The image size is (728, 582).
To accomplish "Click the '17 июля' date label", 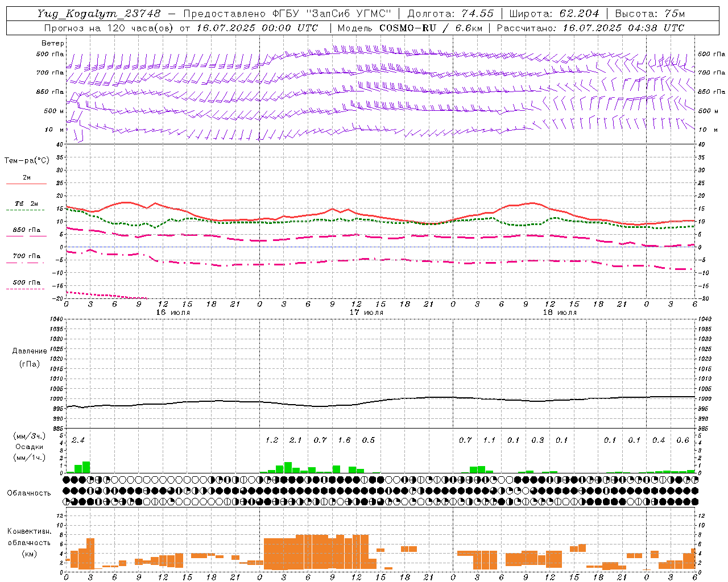I will 366,313.
